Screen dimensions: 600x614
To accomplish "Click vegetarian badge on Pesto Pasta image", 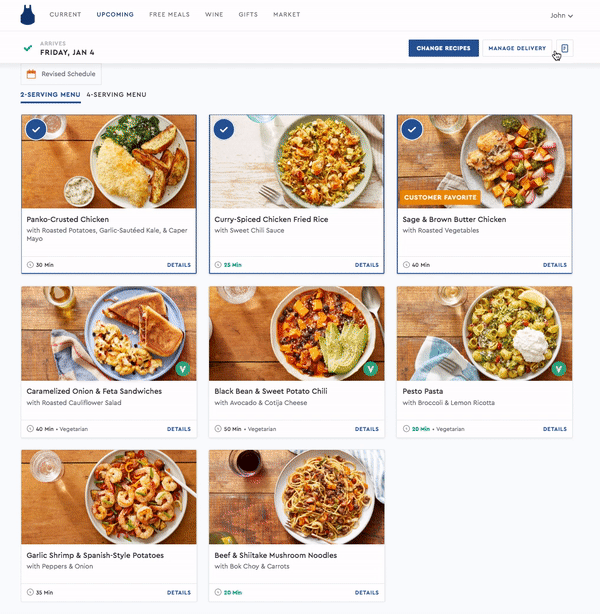I will 558,368.
